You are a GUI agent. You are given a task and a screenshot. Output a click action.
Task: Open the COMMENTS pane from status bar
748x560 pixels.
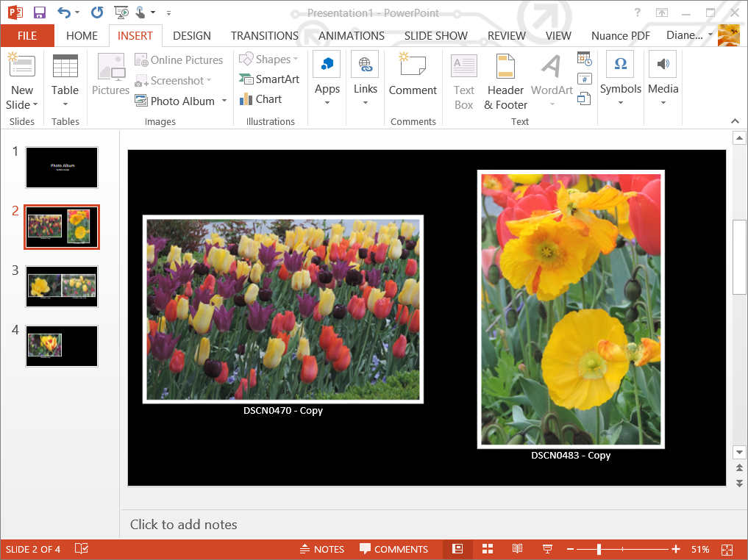[x=394, y=549]
